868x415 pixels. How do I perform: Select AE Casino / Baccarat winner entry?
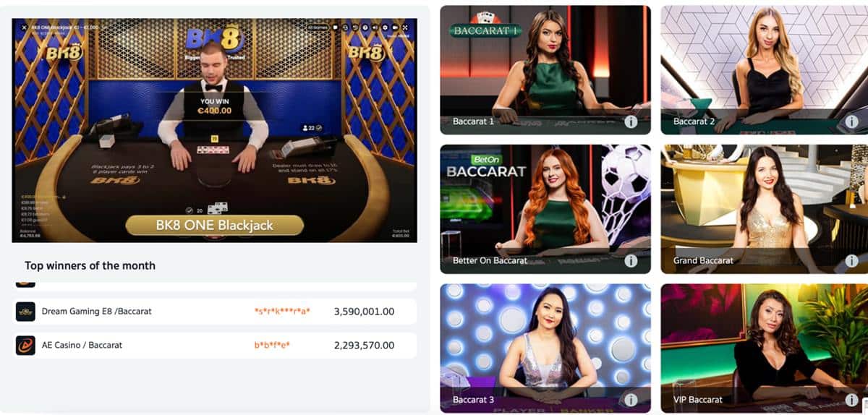(216, 345)
